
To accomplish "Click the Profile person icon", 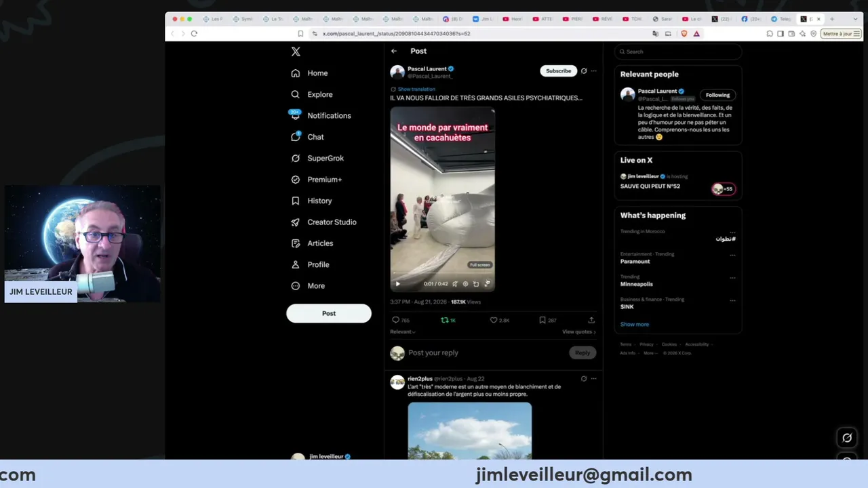I will click(296, 264).
